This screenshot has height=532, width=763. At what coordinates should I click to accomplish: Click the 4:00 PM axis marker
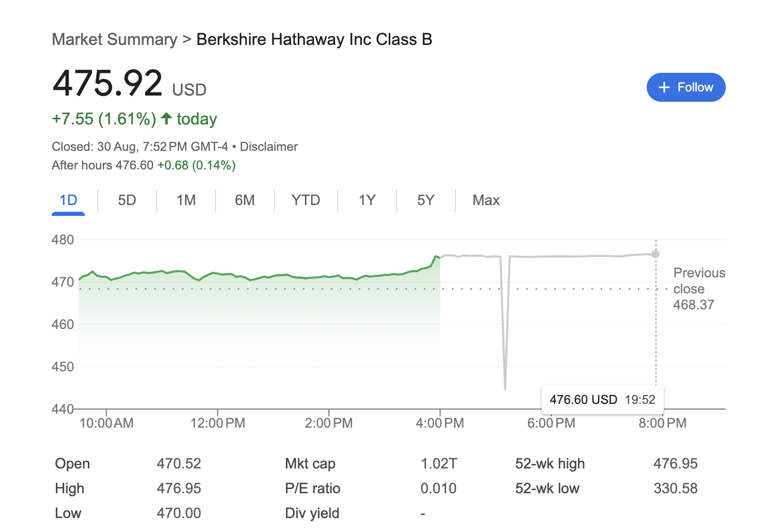point(440,423)
